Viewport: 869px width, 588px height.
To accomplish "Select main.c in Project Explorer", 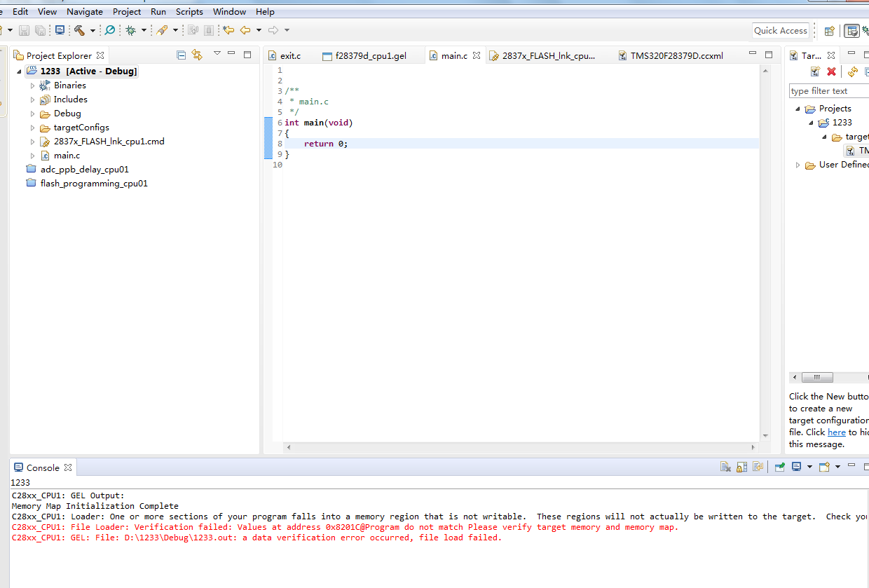I will pos(67,156).
